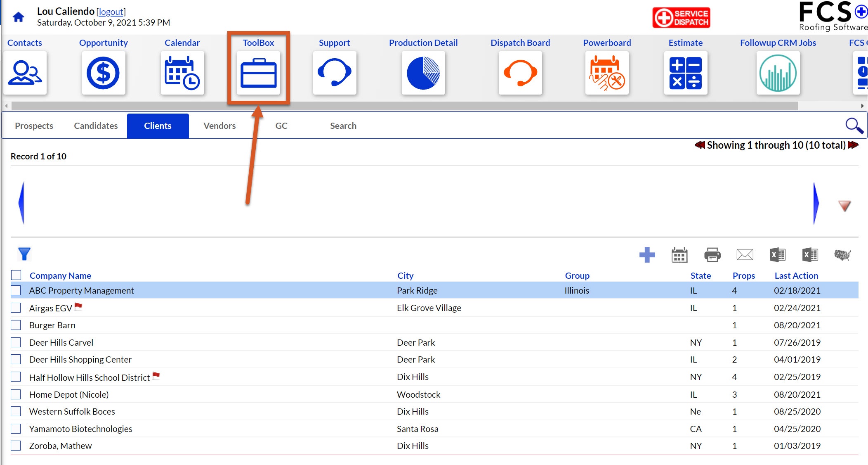Expand the red dropdown triangle below the arrows

pyautogui.click(x=844, y=205)
